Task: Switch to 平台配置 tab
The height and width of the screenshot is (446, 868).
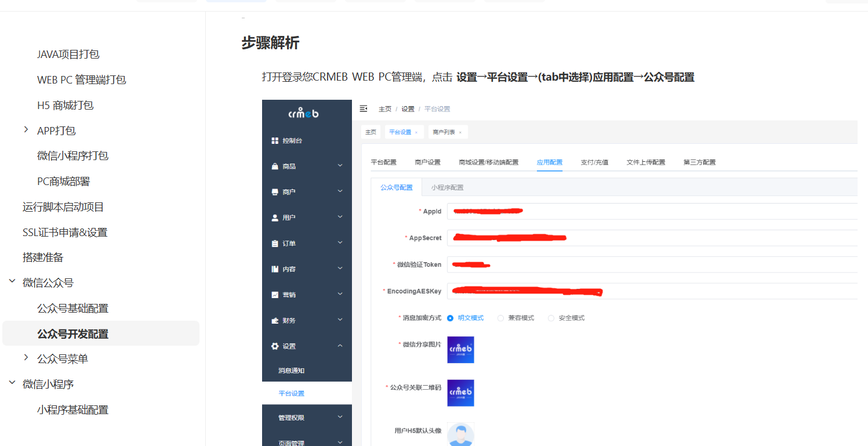Action: pos(384,162)
